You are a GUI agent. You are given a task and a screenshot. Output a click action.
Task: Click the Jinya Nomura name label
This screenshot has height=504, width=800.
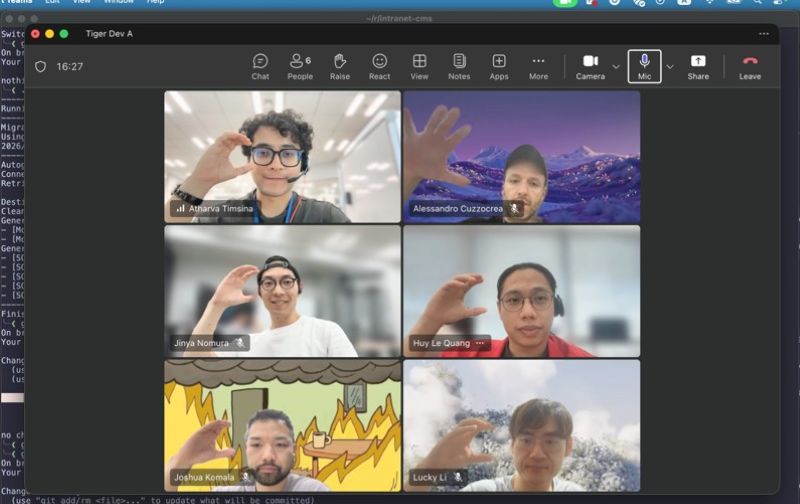[201, 343]
